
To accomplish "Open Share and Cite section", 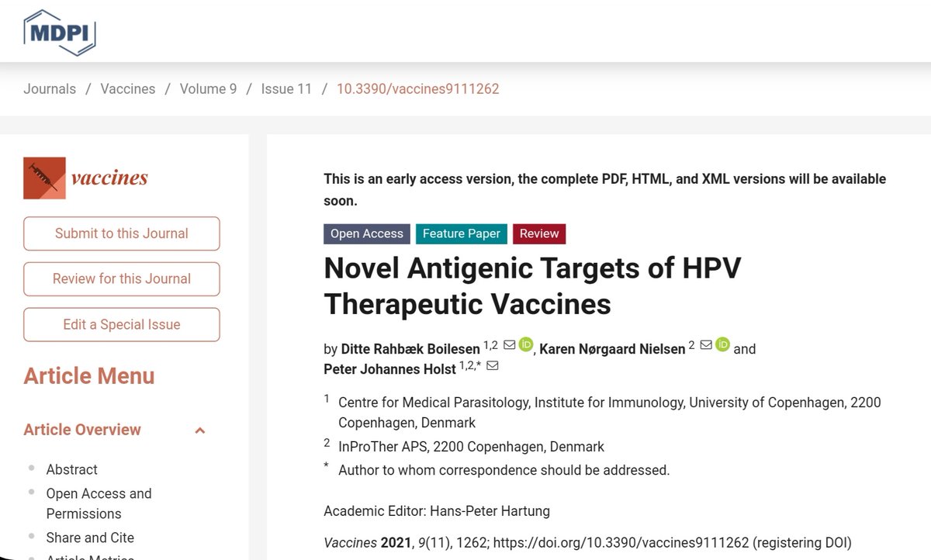I will (x=90, y=538).
